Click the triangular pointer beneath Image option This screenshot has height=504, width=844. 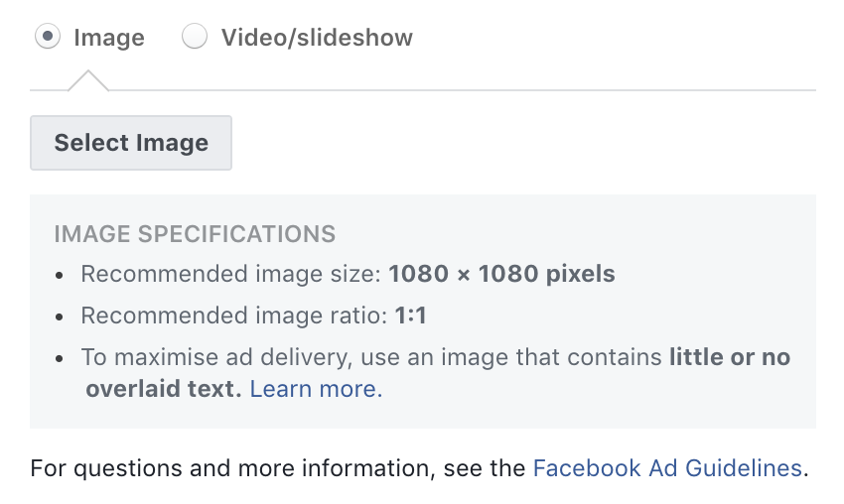click(88, 80)
